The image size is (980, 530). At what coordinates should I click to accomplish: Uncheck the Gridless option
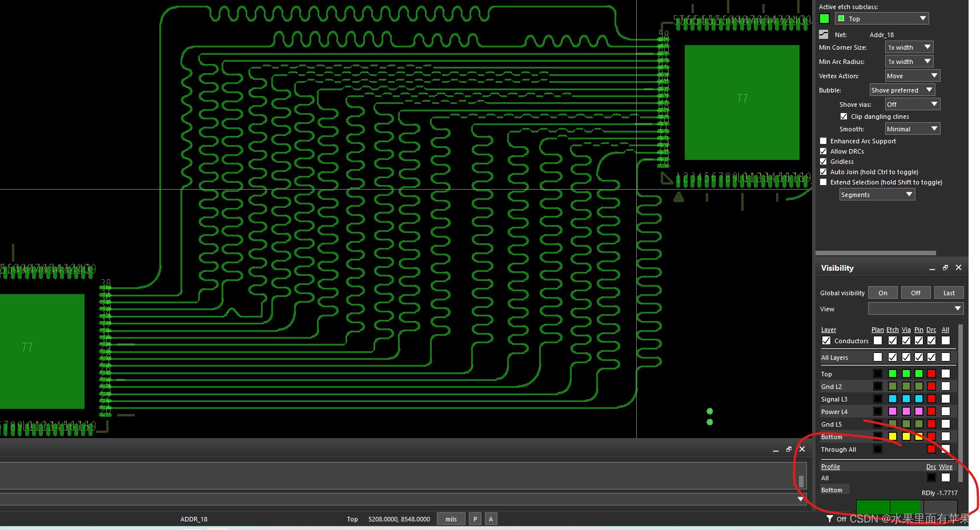[823, 162]
